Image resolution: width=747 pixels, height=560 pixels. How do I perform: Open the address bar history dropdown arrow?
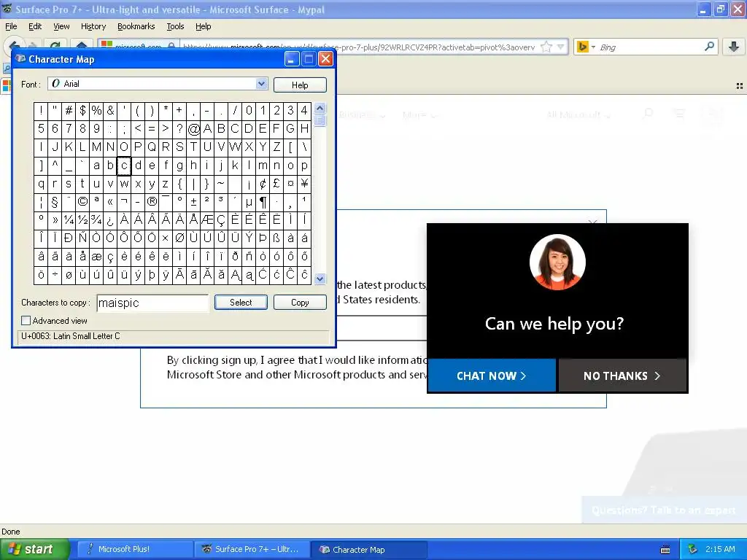[x=561, y=47]
